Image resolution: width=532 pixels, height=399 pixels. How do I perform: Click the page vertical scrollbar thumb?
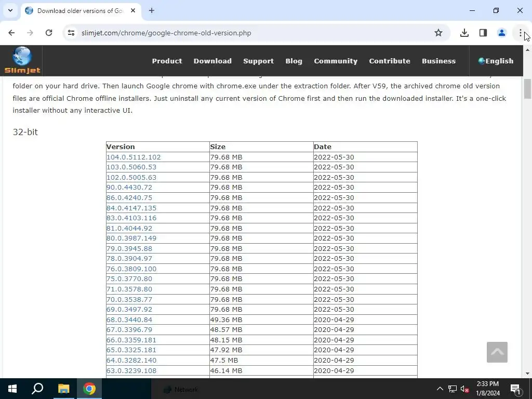(x=527, y=88)
